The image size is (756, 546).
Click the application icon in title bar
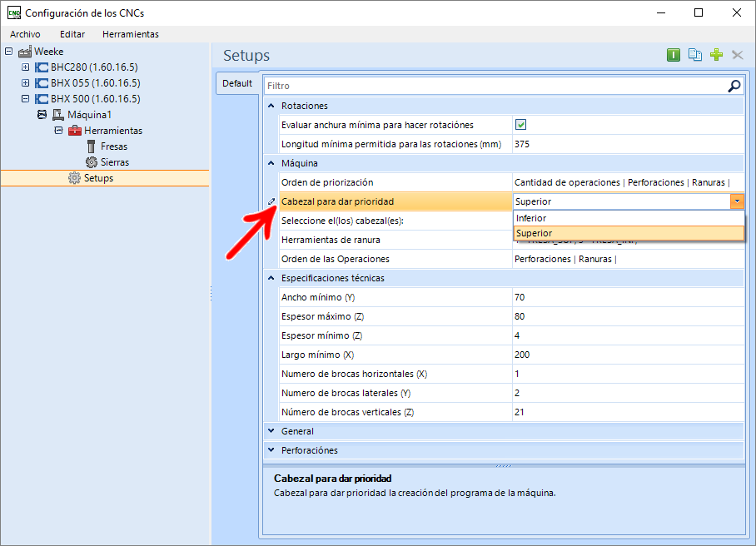(14, 13)
